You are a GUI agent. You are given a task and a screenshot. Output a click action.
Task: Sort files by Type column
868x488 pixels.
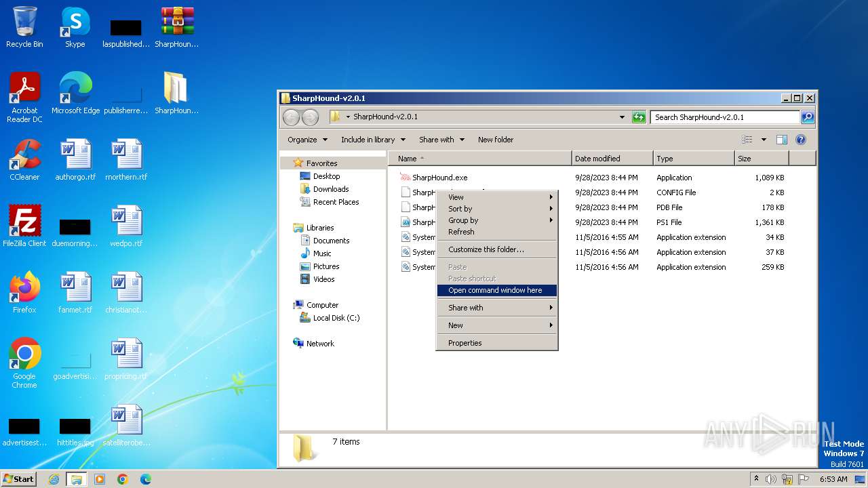point(694,159)
